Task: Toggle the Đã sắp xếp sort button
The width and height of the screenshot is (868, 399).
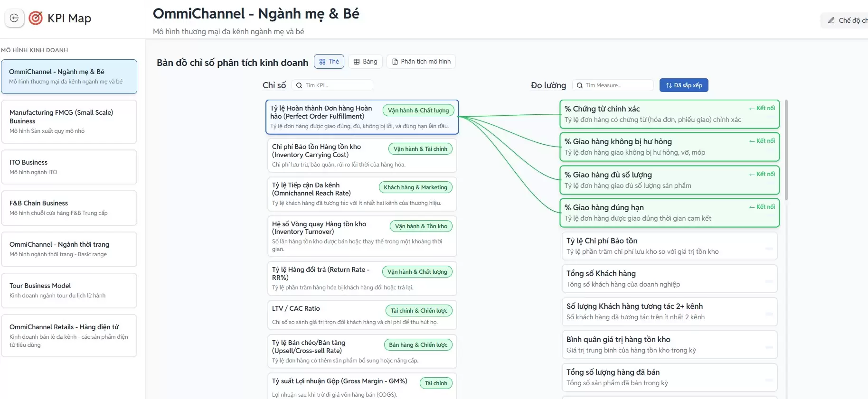Action: pos(684,85)
